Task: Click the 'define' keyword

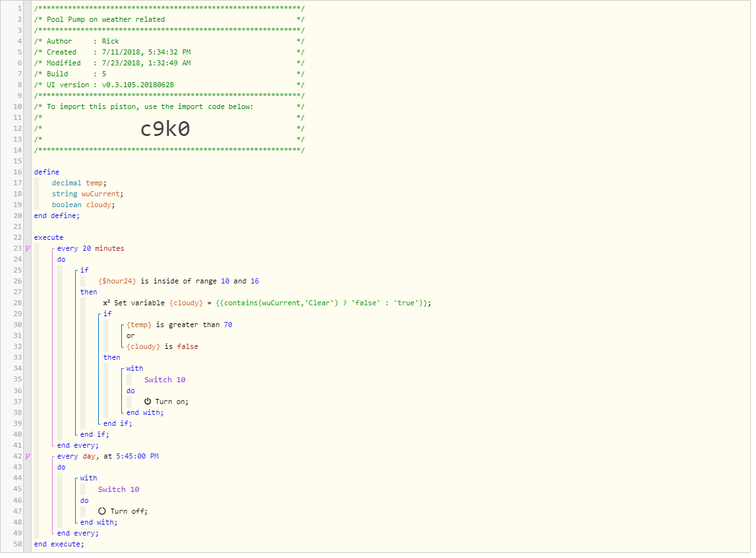Action: 47,173
